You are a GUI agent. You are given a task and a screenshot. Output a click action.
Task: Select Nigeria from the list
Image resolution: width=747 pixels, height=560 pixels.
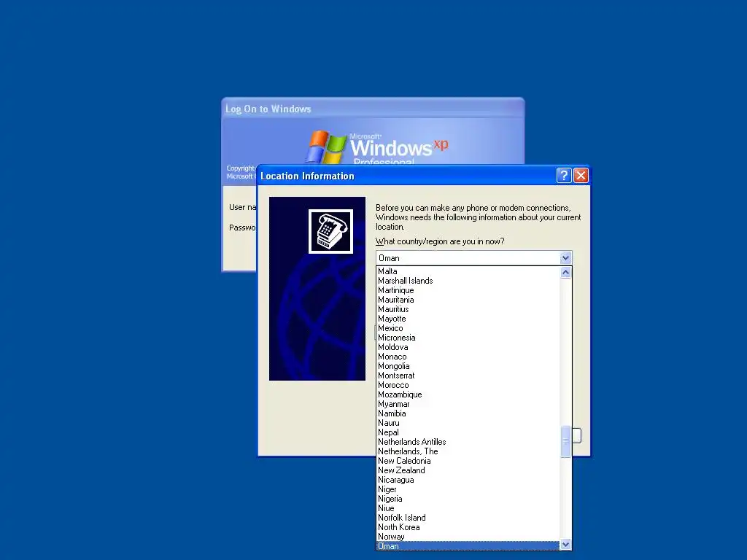coord(468,499)
